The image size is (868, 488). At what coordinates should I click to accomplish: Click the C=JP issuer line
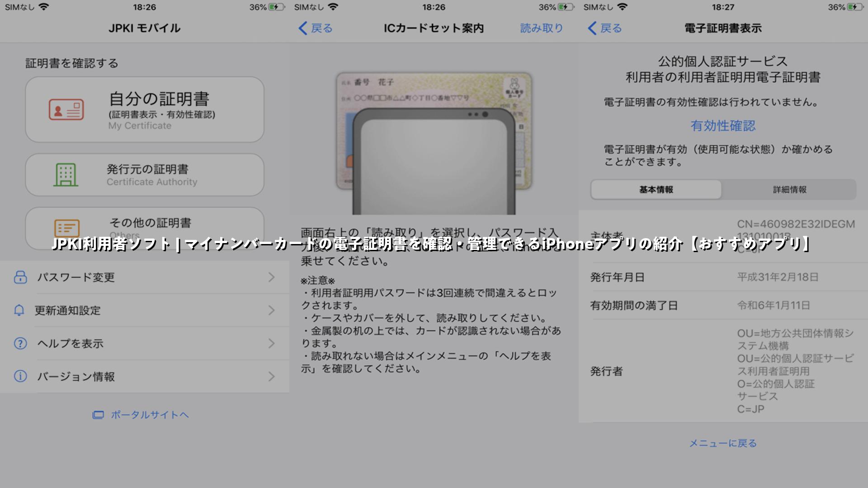coord(750,409)
